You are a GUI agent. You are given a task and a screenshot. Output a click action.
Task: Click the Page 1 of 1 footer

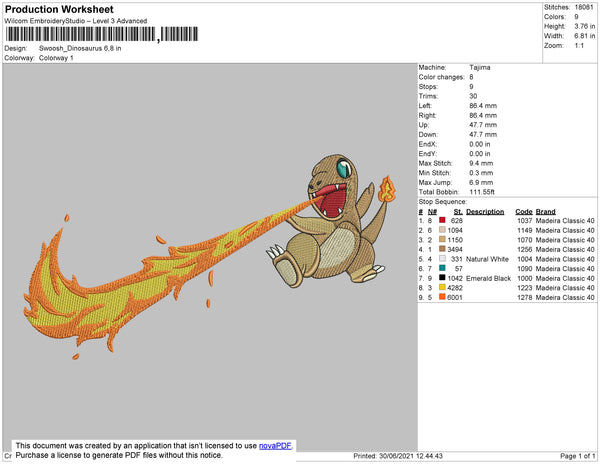[x=578, y=456]
